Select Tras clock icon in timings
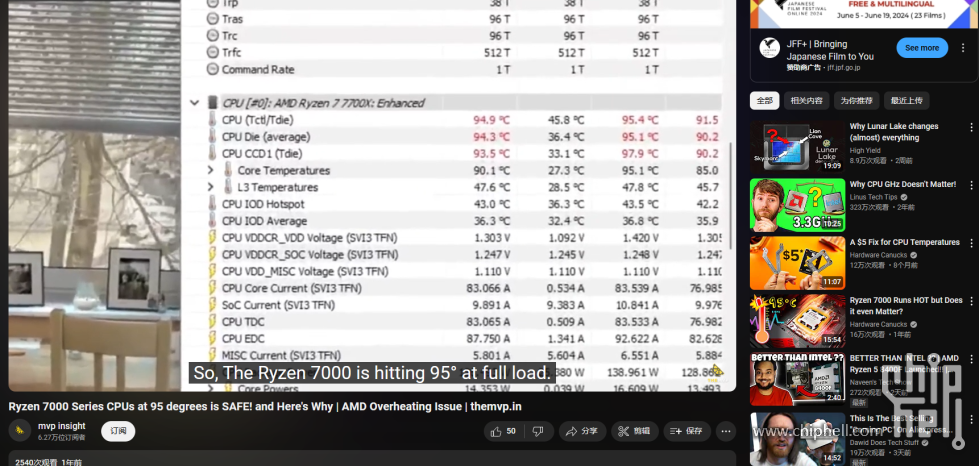The image size is (979, 466). coord(213,19)
